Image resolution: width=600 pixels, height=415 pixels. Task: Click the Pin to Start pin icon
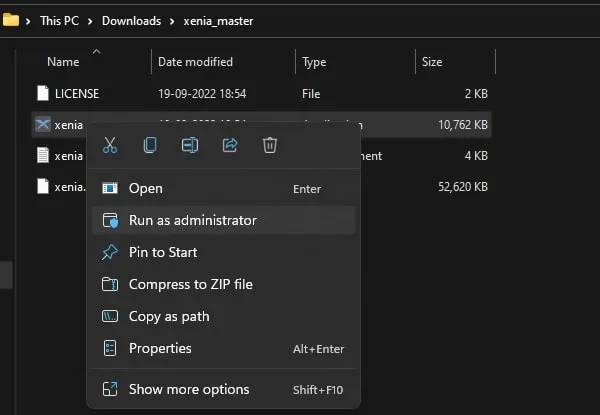(110, 252)
